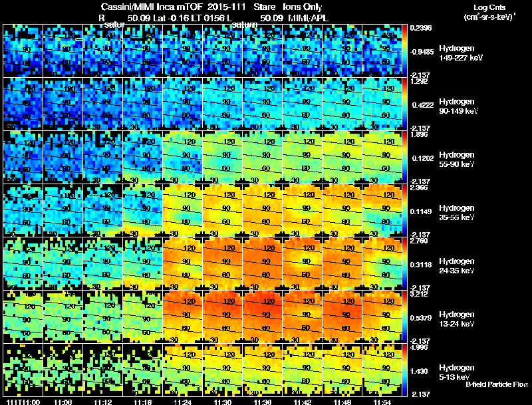Click the color bar of the 13-24 keV row
532x405 pixels.
[x=404, y=317]
